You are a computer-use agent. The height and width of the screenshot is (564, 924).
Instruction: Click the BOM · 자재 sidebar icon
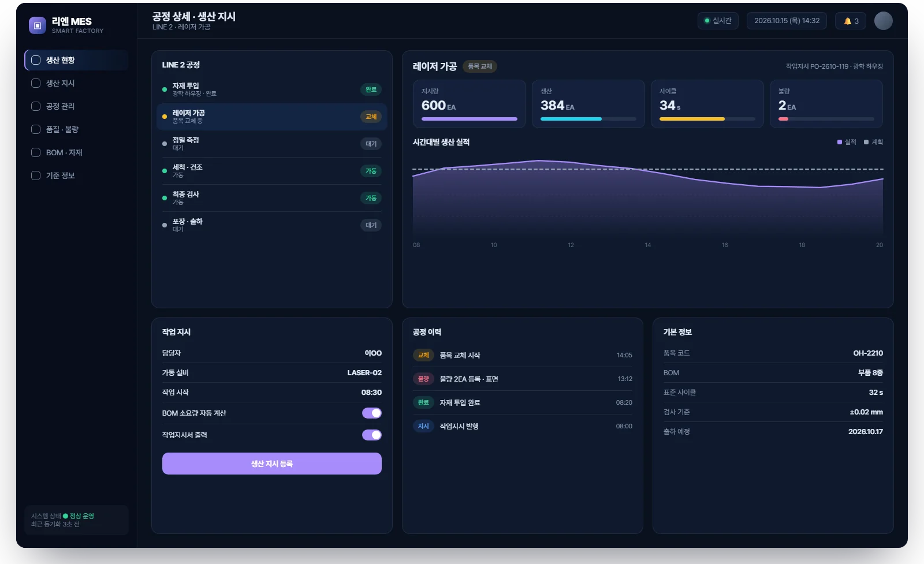[x=36, y=152]
